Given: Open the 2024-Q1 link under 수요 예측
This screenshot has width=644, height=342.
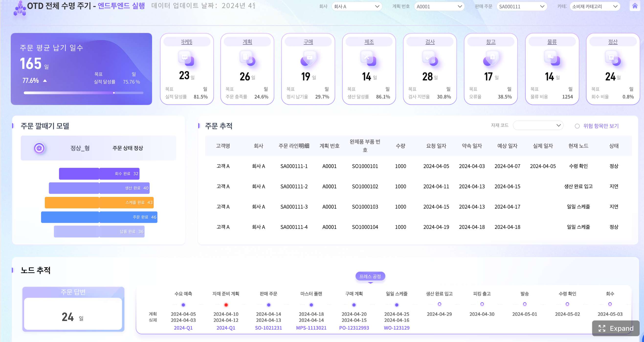Looking at the screenshot, I should [x=183, y=328].
